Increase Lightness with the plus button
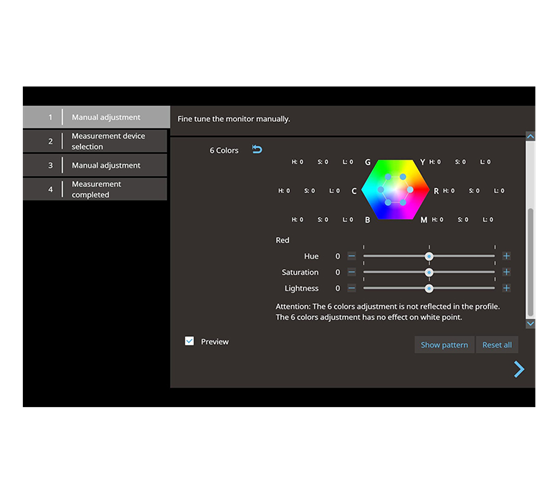Viewport: 560px width, 493px height. [506, 288]
